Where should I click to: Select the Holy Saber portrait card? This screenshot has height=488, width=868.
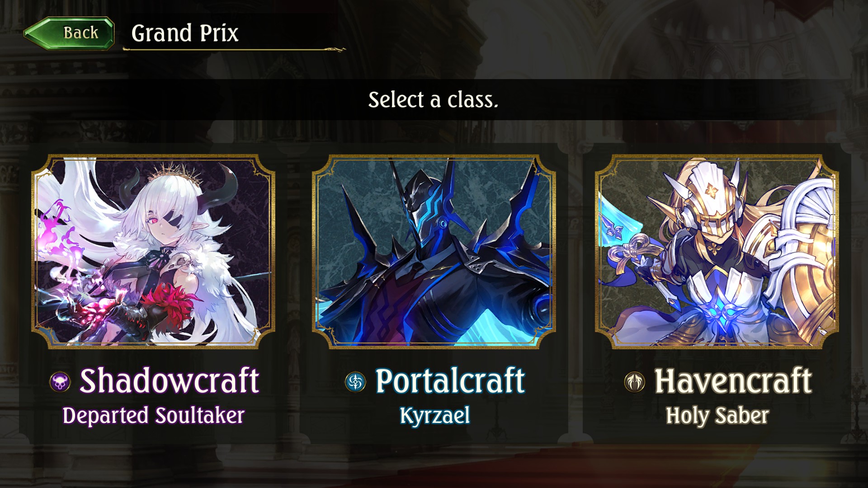click(x=717, y=252)
